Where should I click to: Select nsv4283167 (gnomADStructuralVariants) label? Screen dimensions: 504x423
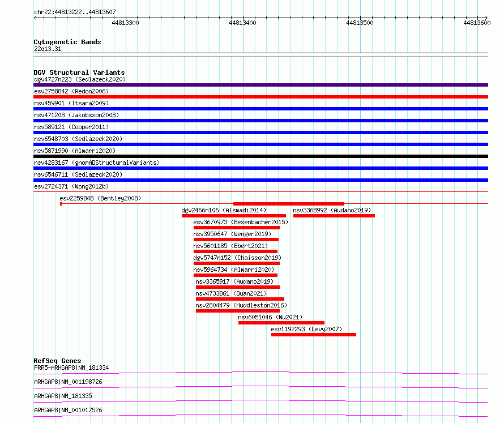pos(97,163)
